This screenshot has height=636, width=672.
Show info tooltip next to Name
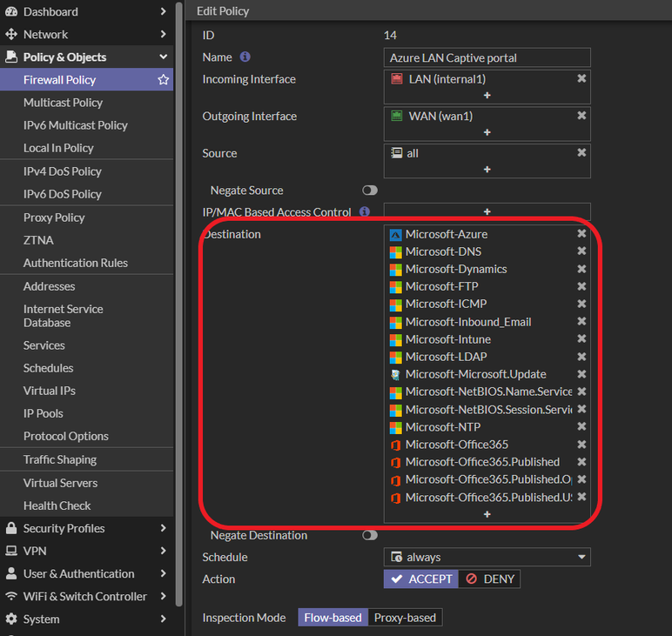pyautogui.click(x=245, y=57)
